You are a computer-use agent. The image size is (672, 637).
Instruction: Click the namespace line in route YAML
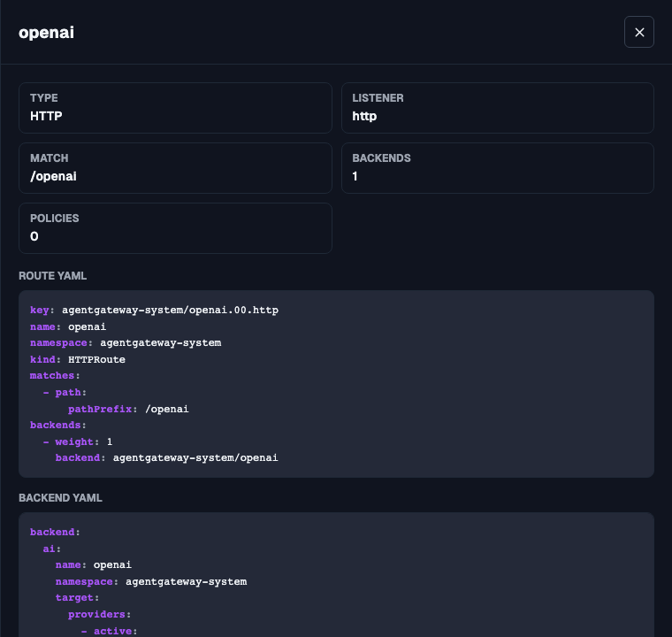[126, 343]
